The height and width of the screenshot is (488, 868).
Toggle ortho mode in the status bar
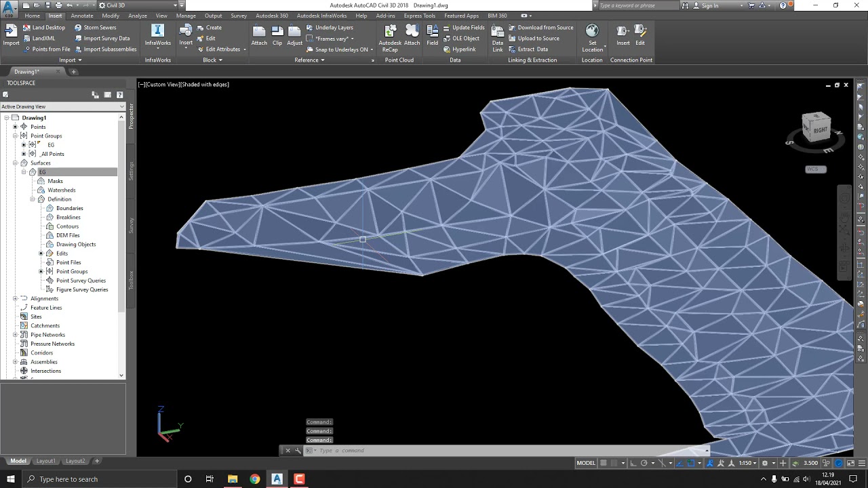[633, 463]
